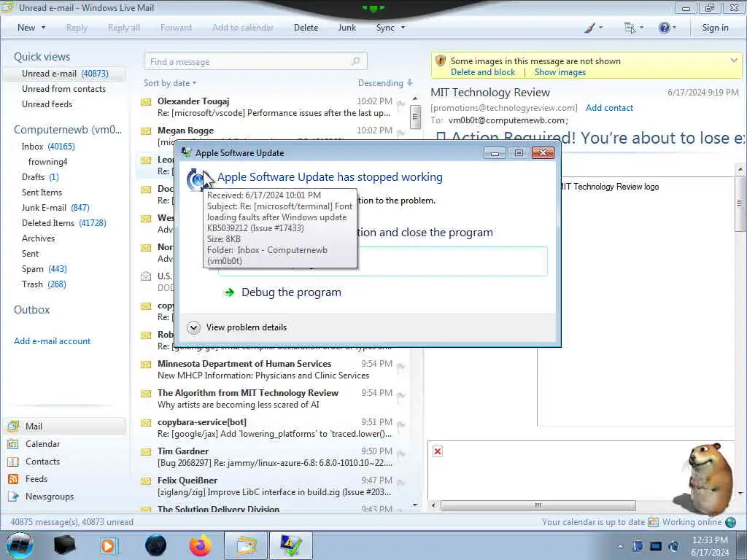This screenshot has width=747, height=560.
Task: Click opened envelope icon beside U.S. message
Action: point(146,276)
